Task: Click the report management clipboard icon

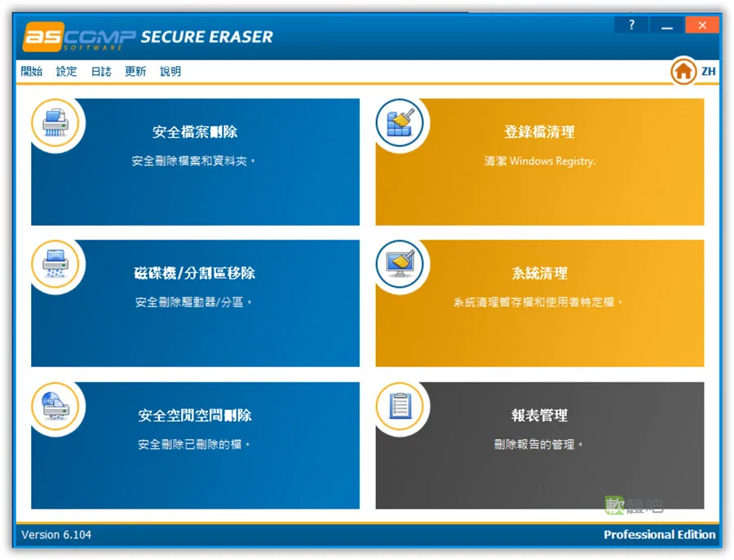Action: click(x=400, y=406)
